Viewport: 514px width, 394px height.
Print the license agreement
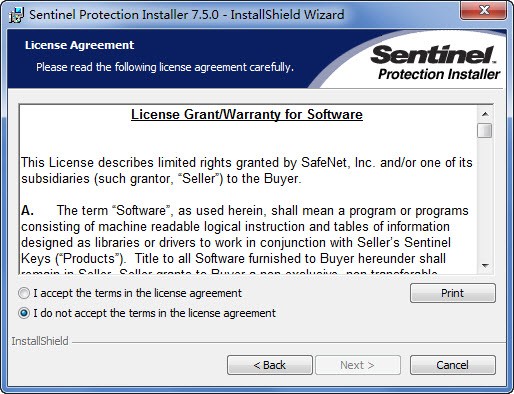point(453,293)
